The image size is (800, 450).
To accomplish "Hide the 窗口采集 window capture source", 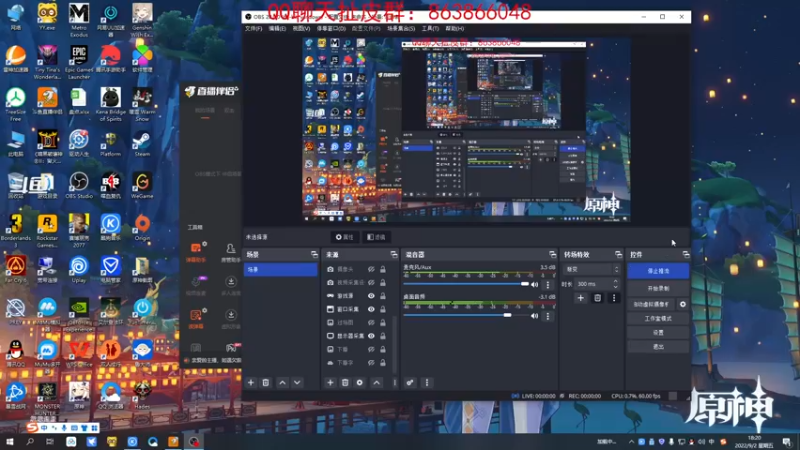I will pyautogui.click(x=371, y=309).
